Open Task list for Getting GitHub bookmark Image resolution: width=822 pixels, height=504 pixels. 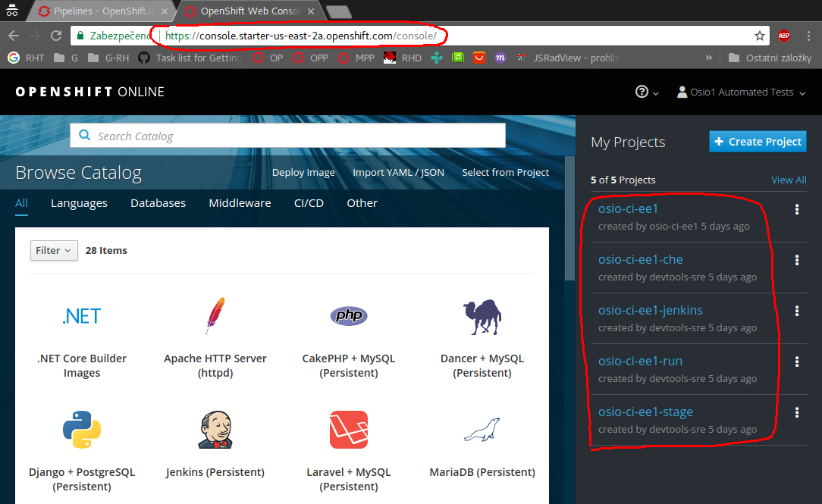tap(190, 58)
